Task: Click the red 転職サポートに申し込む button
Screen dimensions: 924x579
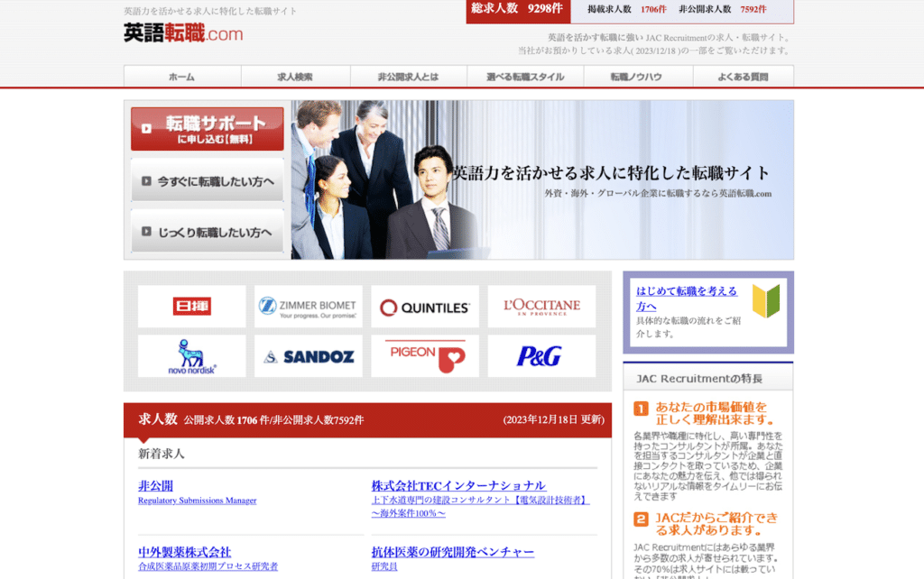Action: pyautogui.click(x=207, y=129)
